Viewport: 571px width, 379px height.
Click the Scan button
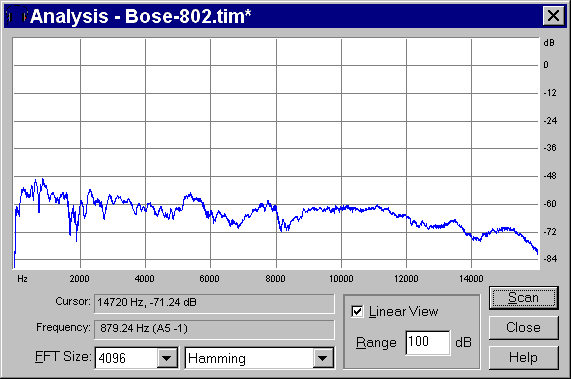click(x=523, y=298)
